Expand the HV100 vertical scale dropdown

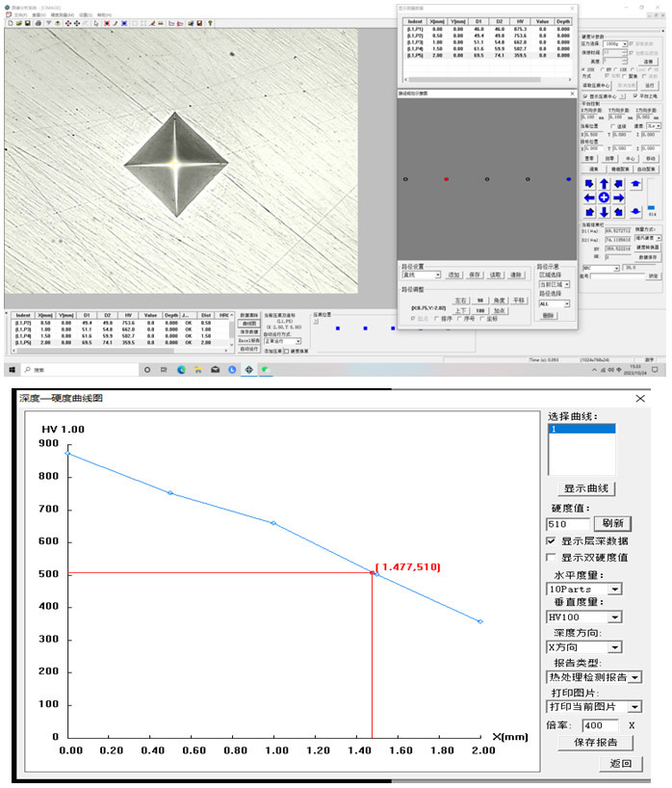click(x=614, y=617)
